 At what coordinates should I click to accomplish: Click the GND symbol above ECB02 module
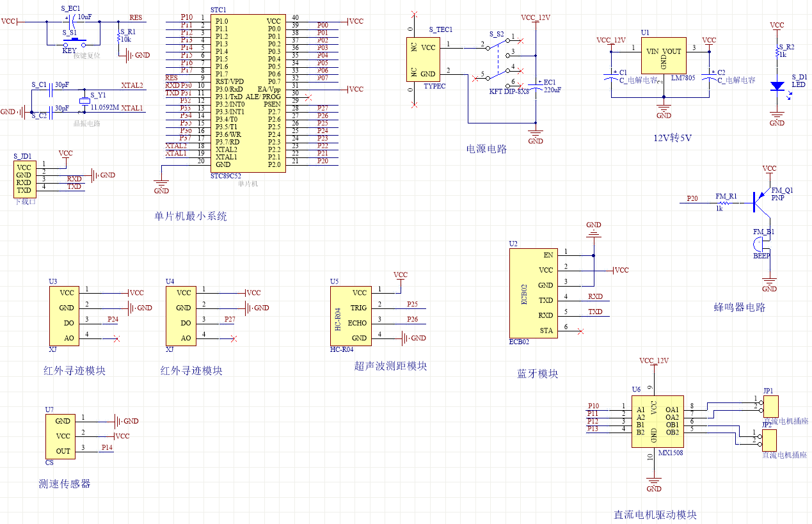(x=594, y=228)
